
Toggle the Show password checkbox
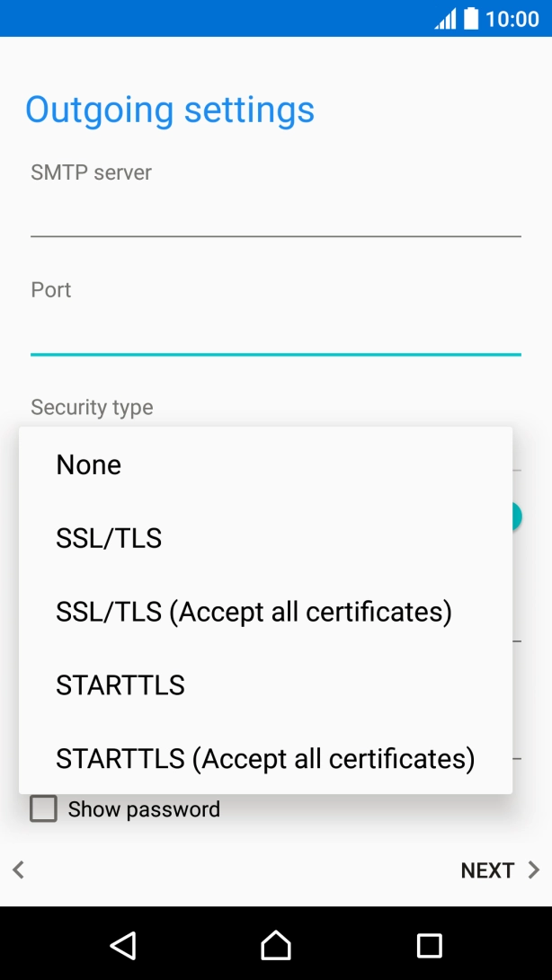[42, 809]
